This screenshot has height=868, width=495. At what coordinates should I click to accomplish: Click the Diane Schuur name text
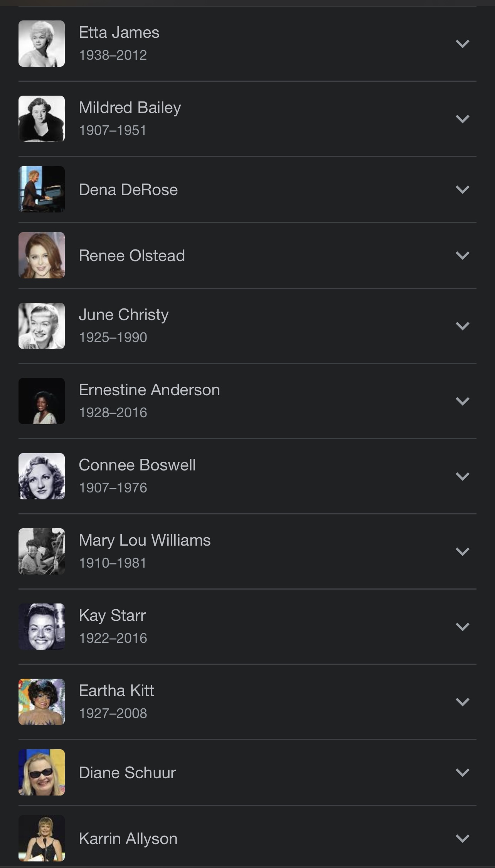[127, 773]
